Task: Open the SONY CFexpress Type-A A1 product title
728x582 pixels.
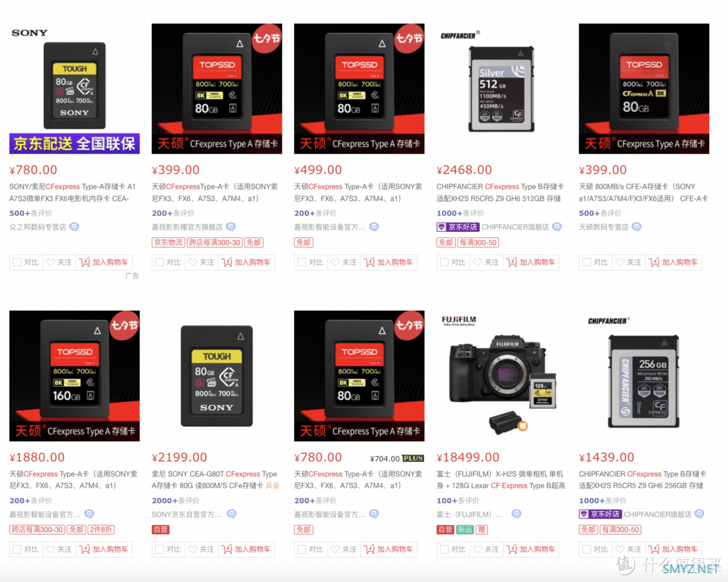Action: [x=72, y=192]
